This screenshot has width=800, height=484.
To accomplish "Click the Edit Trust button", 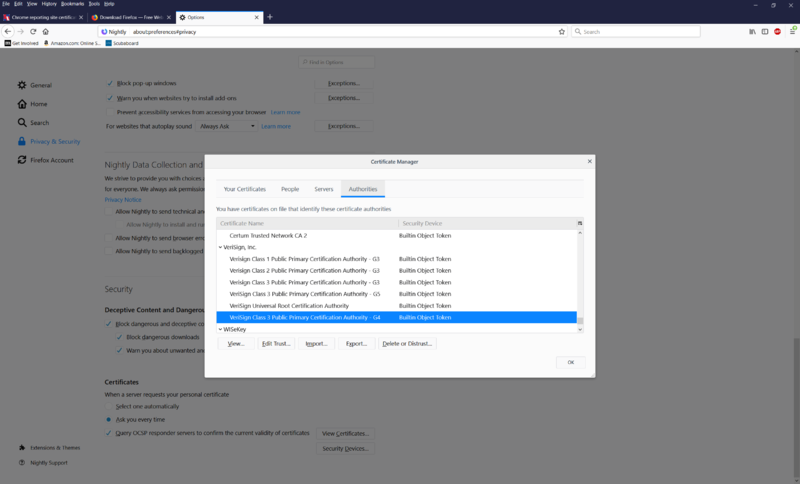I will coord(277,343).
